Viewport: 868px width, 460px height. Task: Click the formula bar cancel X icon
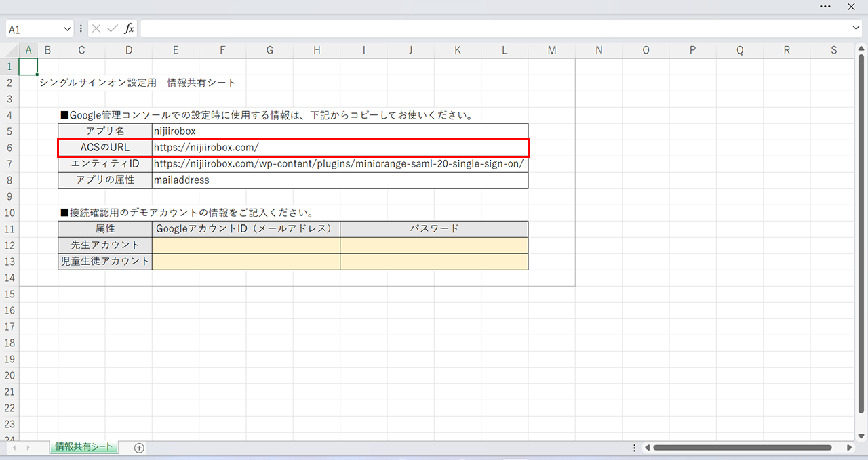click(96, 28)
